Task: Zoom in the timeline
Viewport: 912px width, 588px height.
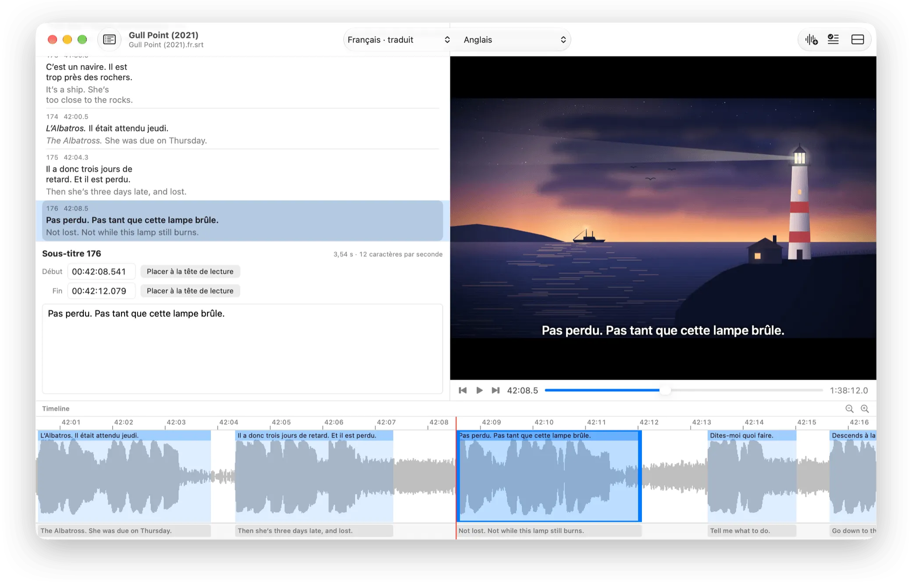Action: (x=865, y=408)
